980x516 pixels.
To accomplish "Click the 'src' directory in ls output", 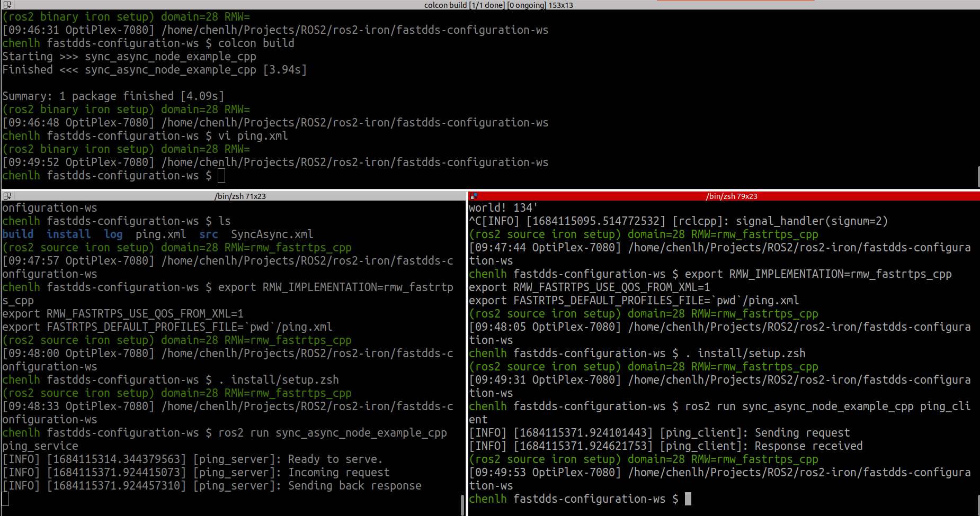I will [x=208, y=234].
